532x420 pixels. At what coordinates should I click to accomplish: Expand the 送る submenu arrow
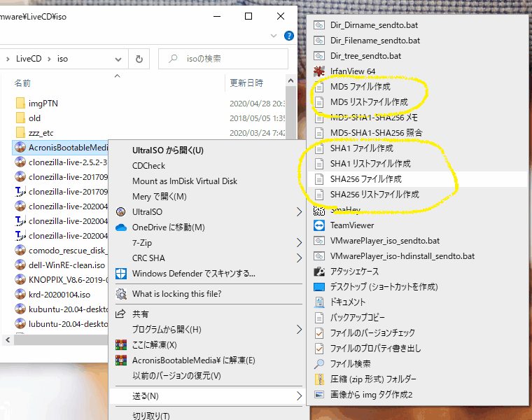[x=299, y=396]
